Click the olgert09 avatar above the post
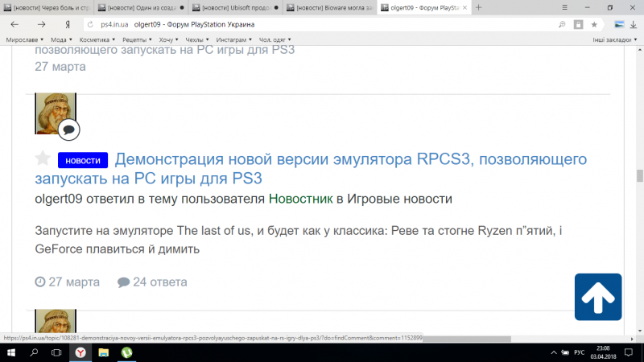The width and height of the screenshot is (644, 362). coord(56,113)
